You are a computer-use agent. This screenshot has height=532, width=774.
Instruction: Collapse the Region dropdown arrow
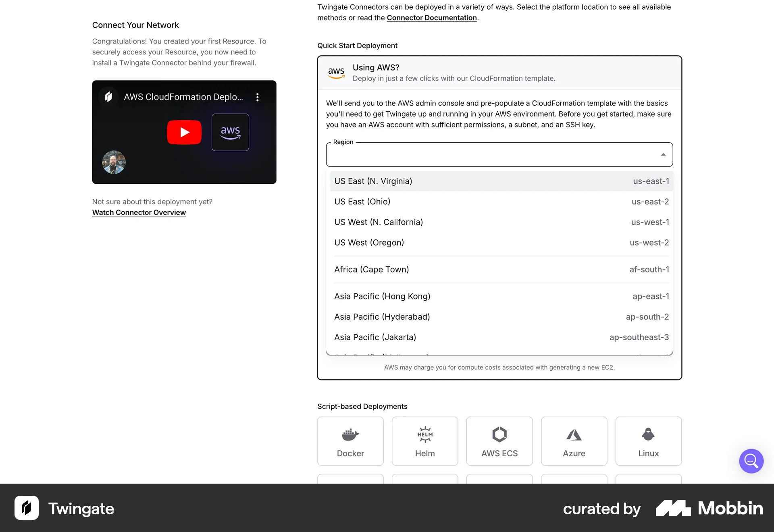663,154
